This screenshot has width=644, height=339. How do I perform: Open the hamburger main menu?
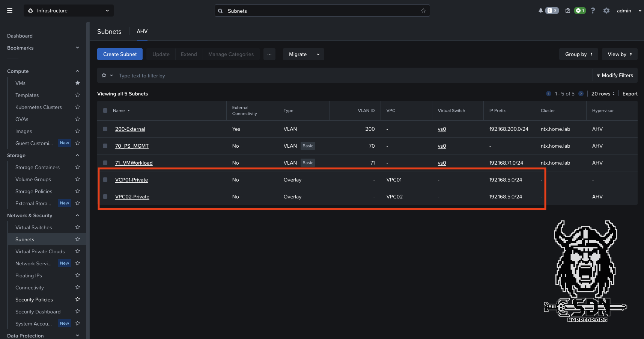click(x=10, y=11)
